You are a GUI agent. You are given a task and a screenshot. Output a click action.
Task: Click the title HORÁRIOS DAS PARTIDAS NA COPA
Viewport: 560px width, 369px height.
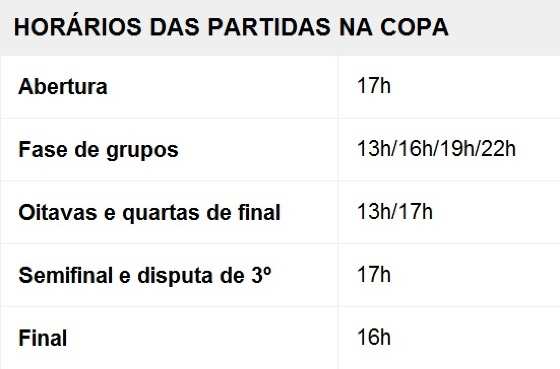[x=231, y=27]
